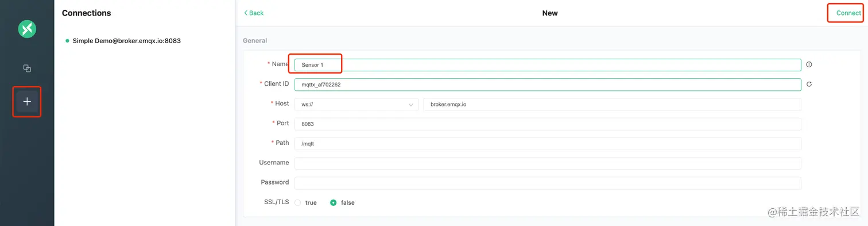Image resolution: width=868 pixels, height=226 pixels.
Task: Open the ws:// protocol dropdown
Action: click(356, 104)
